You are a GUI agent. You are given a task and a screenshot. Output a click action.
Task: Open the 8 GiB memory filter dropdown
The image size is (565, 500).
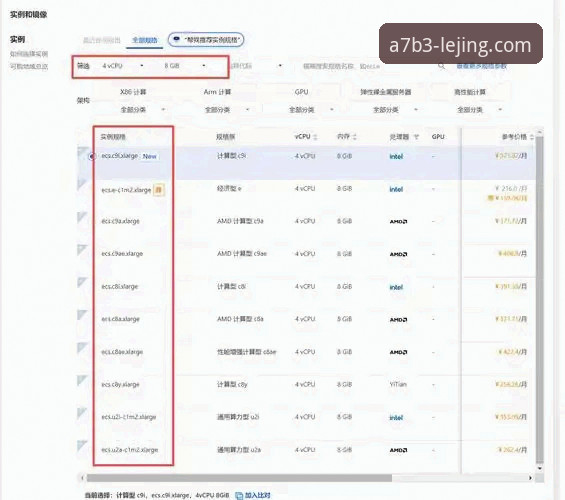(x=185, y=66)
